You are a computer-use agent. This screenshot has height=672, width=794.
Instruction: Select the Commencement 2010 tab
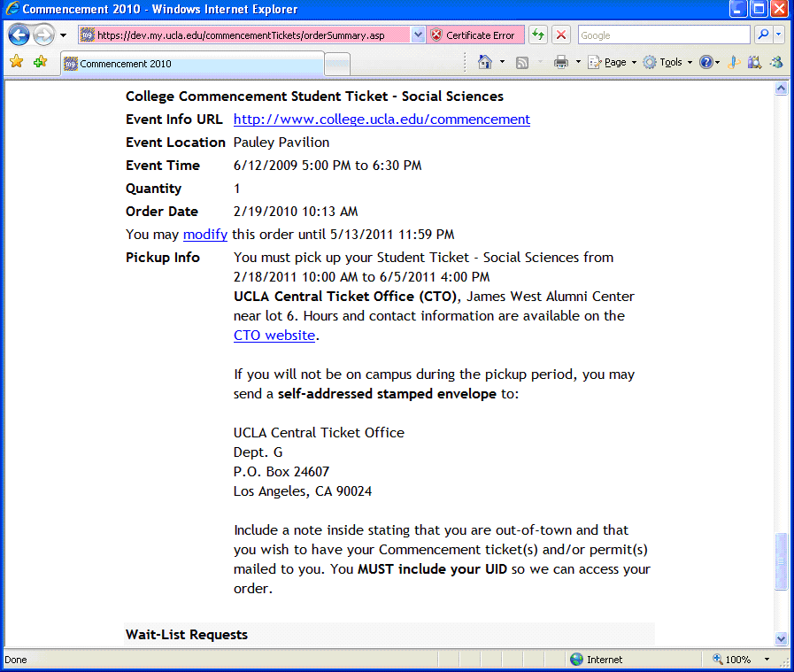[190, 64]
